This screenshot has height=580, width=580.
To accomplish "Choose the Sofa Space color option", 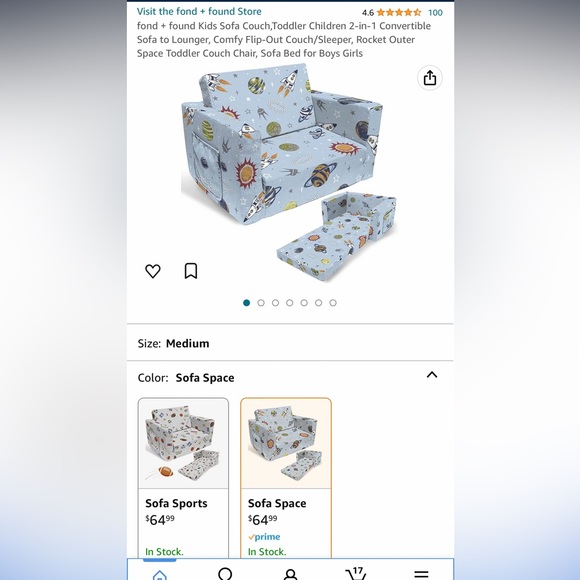I will click(286, 478).
